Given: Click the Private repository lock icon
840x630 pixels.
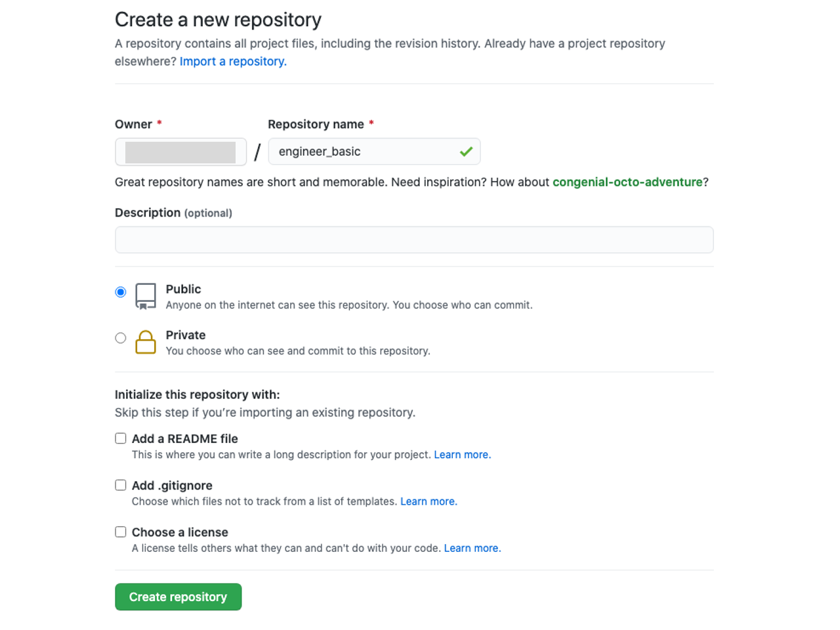Looking at the screenshot, I should 146,342.
